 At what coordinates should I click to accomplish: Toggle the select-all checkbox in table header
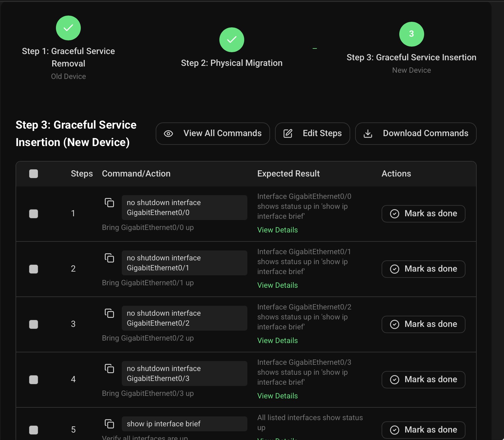[34, 174]
